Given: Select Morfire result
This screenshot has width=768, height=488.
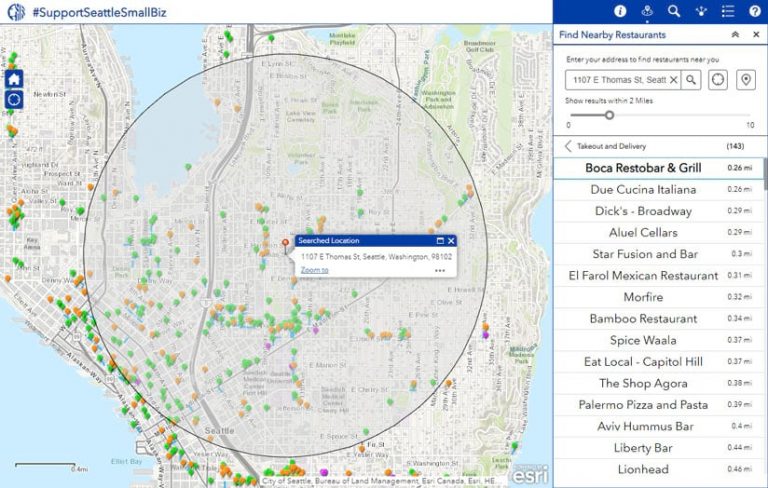Looking at the screenshot, I should [x=658, y=297].
